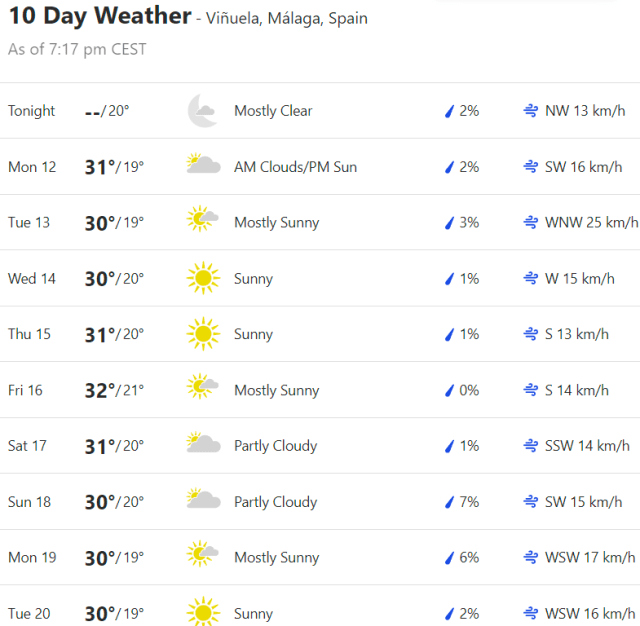Click the sunny icon for Wed 14
Screen dimensions: 640x626
(203, 278)
